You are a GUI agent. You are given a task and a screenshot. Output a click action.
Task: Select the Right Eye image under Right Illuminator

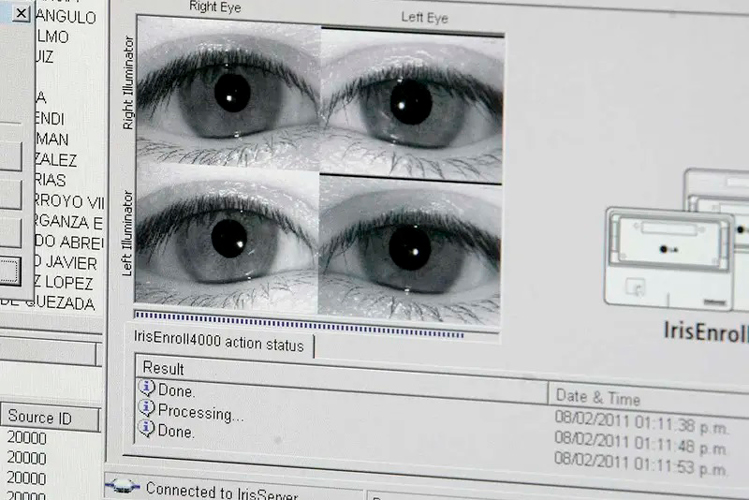(228, 92)
